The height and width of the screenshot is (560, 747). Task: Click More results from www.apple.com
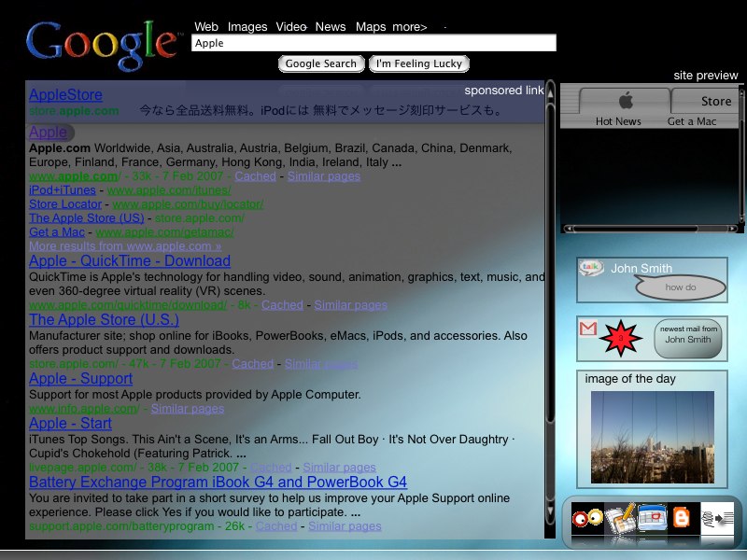(x=125, y=246)
